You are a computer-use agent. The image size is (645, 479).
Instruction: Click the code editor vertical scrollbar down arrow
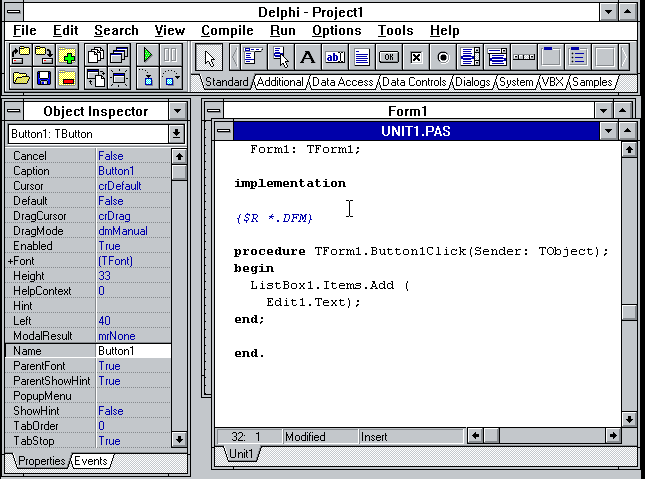pos(628,418)
